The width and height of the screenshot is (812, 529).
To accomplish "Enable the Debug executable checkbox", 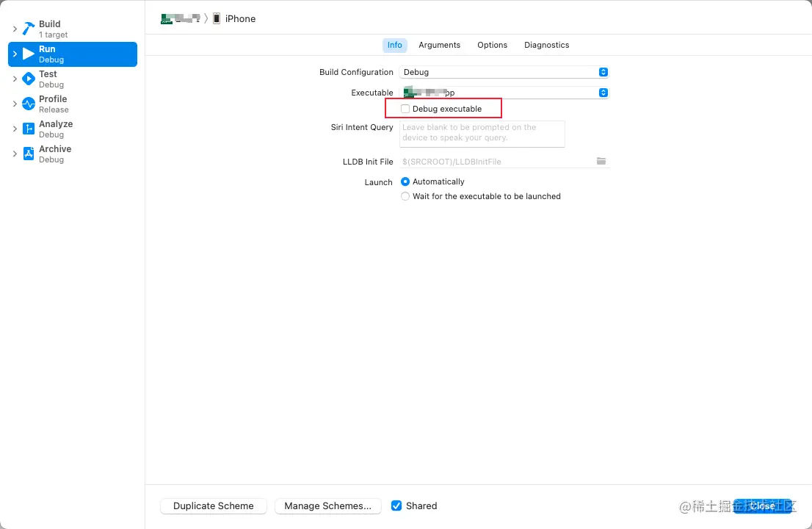I will coord(405,109).
